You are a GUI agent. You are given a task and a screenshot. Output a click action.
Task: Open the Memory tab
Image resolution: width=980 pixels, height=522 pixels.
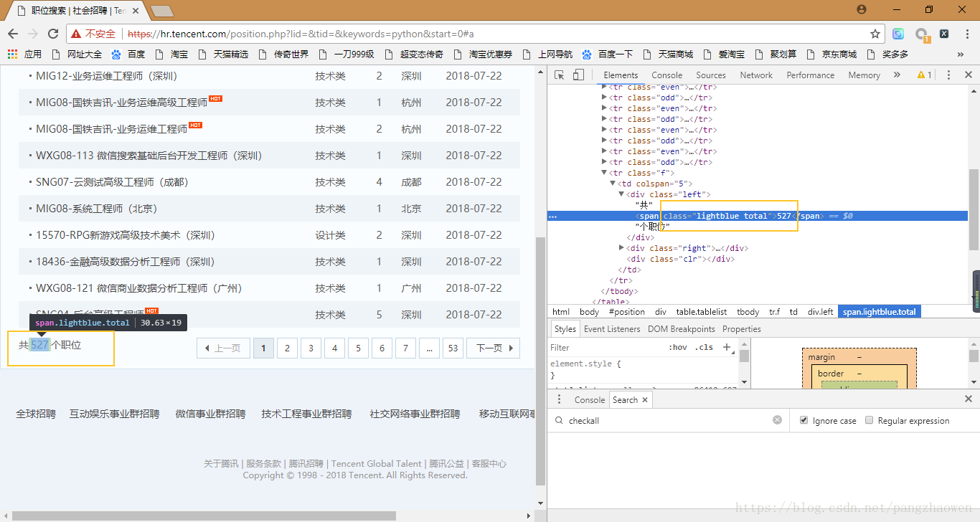tap(864, 75)
